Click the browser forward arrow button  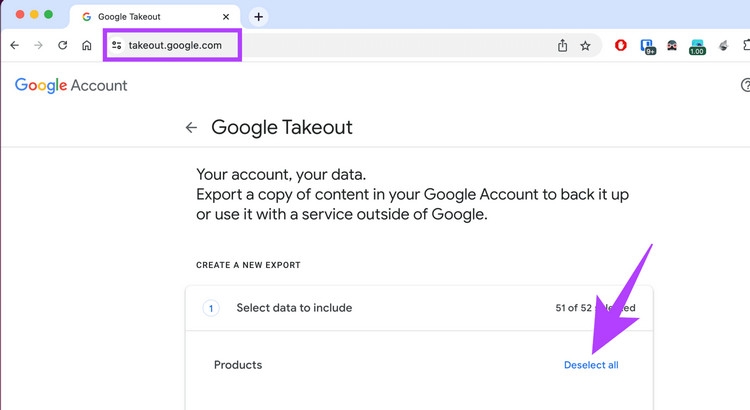tap(38, 46)
